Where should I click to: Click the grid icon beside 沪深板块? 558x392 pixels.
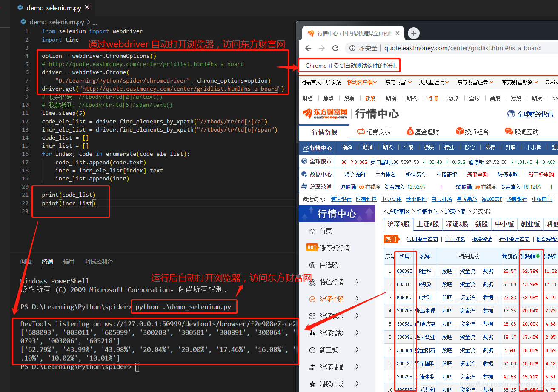(312, 316)
